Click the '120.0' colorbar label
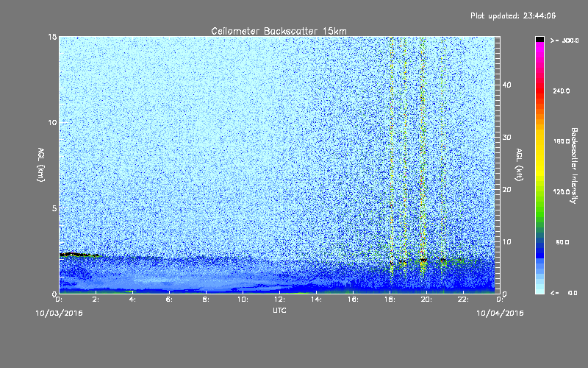588x368 pixels. point(562,192)
